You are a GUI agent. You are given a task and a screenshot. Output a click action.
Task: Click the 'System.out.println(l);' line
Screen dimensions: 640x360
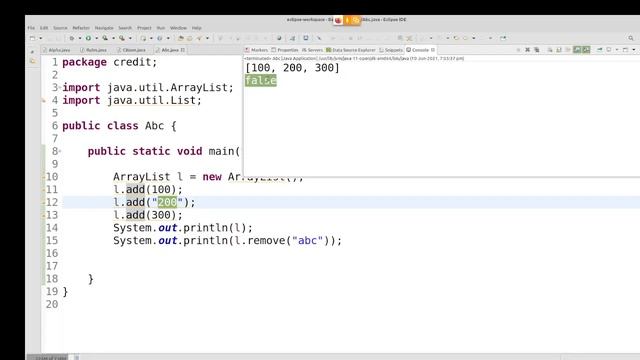click(183, 227)
